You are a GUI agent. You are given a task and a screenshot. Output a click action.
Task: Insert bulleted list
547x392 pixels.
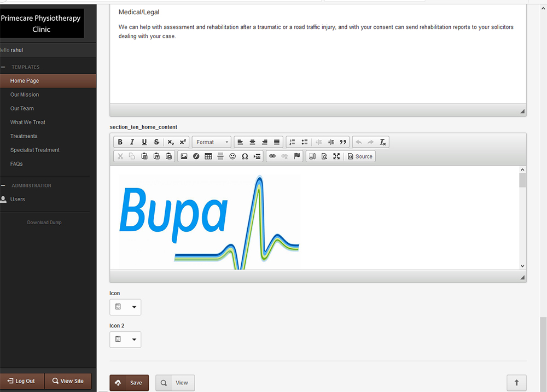tap(305, 142)
